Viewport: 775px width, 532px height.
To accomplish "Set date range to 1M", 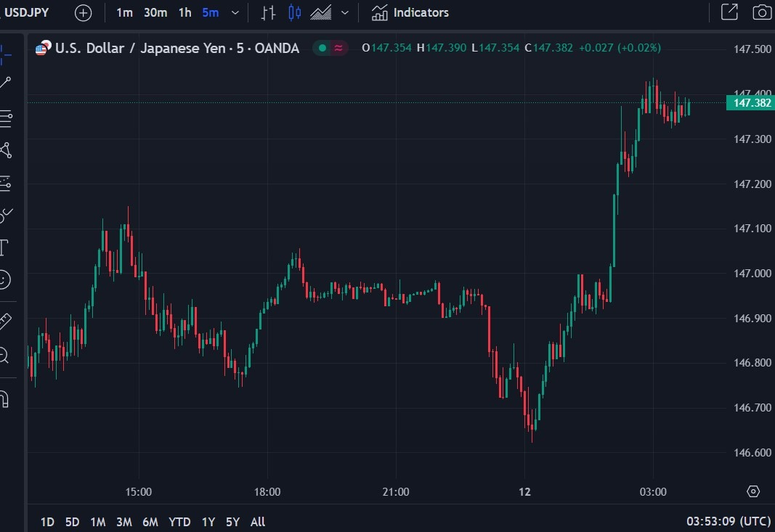I will (98, 522).
